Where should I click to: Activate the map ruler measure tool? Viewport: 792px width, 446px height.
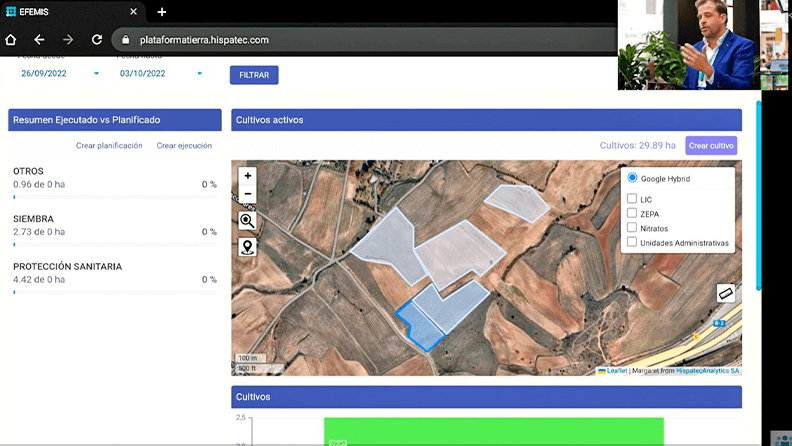pos(725,293)
